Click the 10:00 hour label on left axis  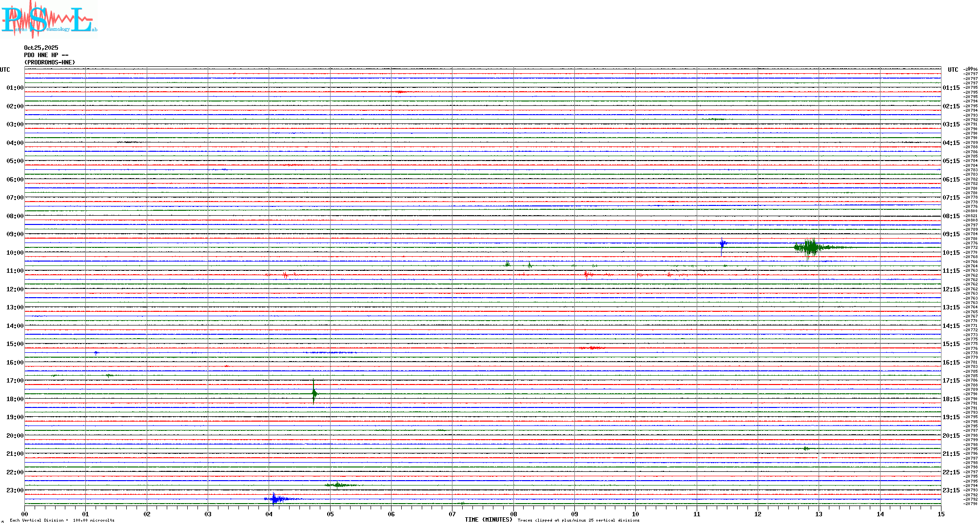pyautogui.click(x=15, y=253)
